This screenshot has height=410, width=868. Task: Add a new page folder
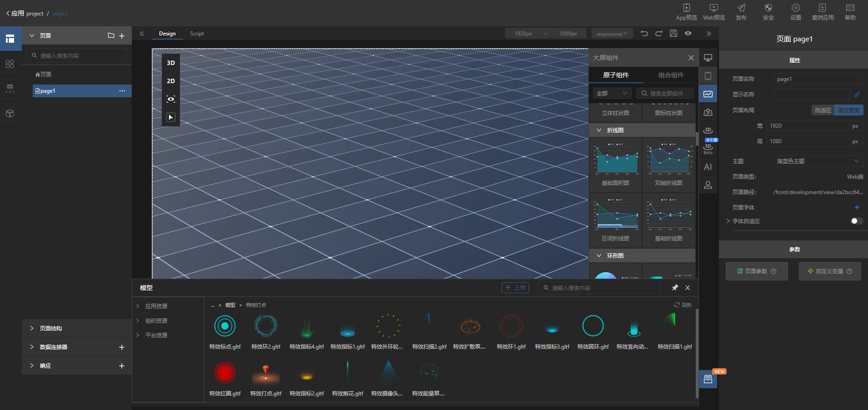pyautogui.click(x=111, y=35)
